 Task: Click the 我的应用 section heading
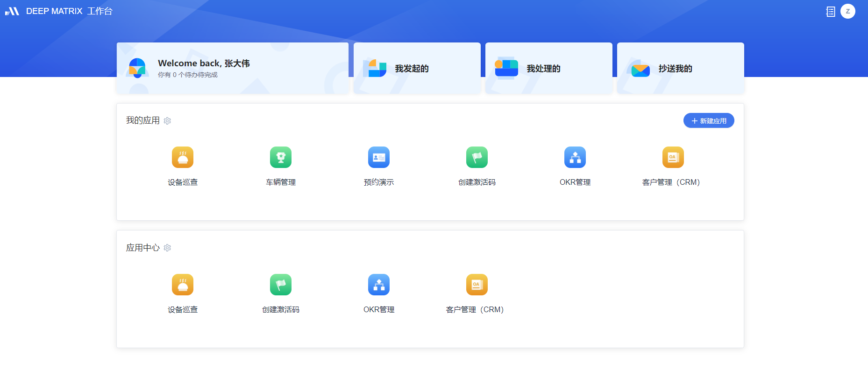143,120
